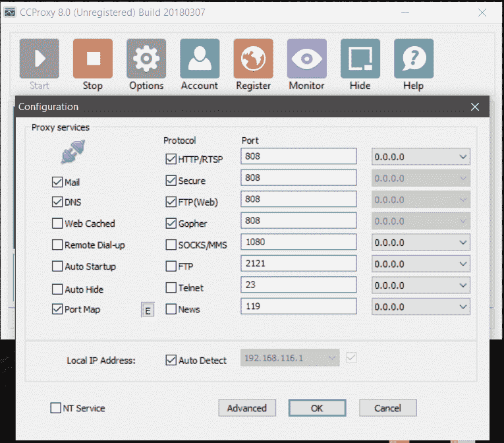Close the CCProxy main window
Screen dimensions: 504x443
tap(482, 13)
